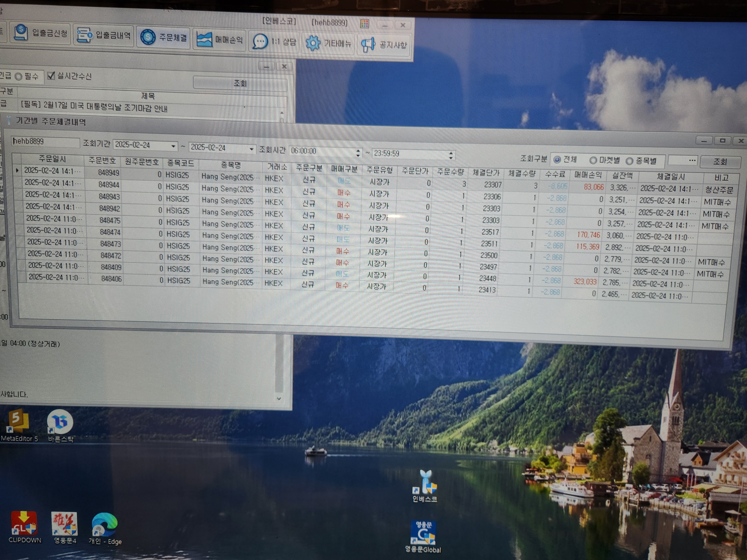Image resolution: width=747 pixels, height=560 pixels.
Task: Click the 23:59:59 end time stepper arrows
Action: point(451,156)
